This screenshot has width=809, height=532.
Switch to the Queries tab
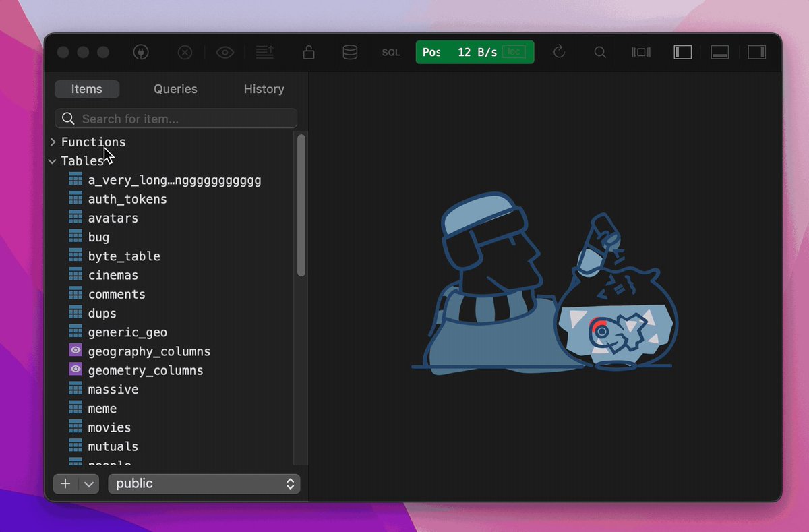(175, 88)
